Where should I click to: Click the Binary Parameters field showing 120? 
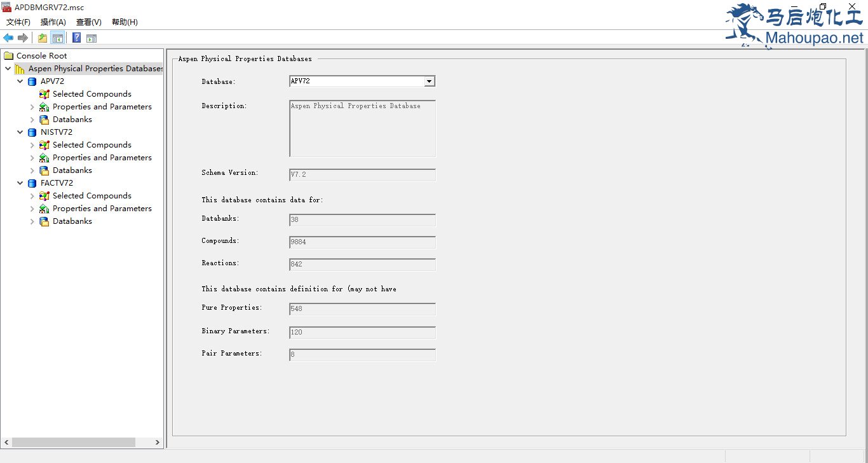point(362,333)
